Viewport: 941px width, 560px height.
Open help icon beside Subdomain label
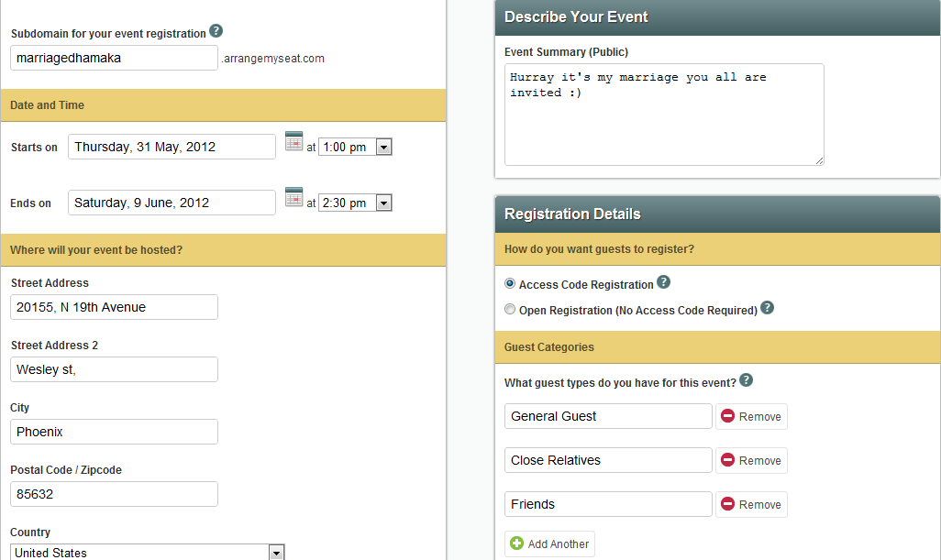click(x=216, y=30)
